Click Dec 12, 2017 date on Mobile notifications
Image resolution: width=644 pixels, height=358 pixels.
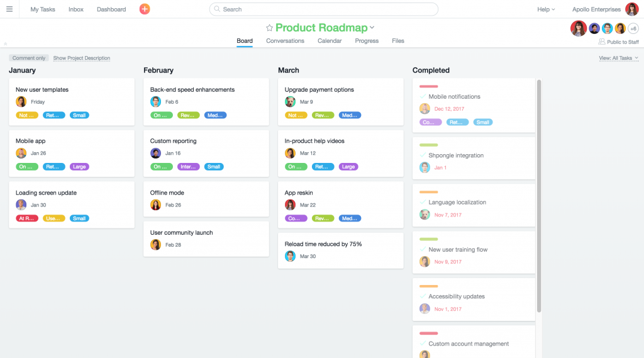point(449,109)
